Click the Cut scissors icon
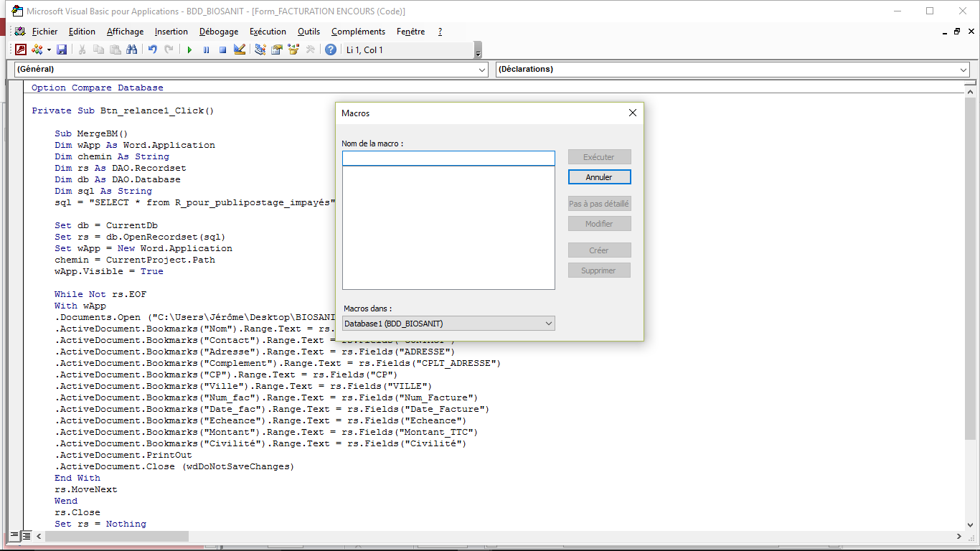Viewport: 980px width, 551px height. click(82, 50)
